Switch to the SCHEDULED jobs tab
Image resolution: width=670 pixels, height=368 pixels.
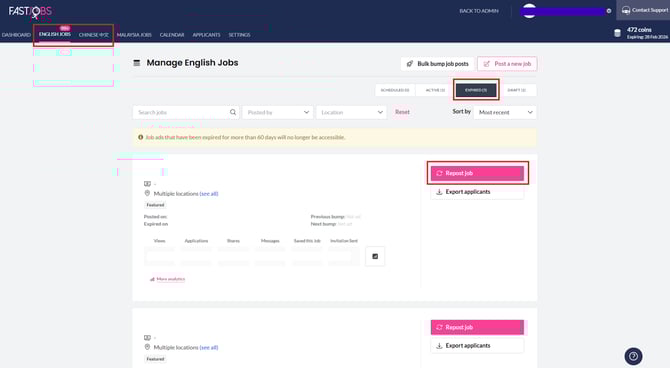click(x=395, y=90)
